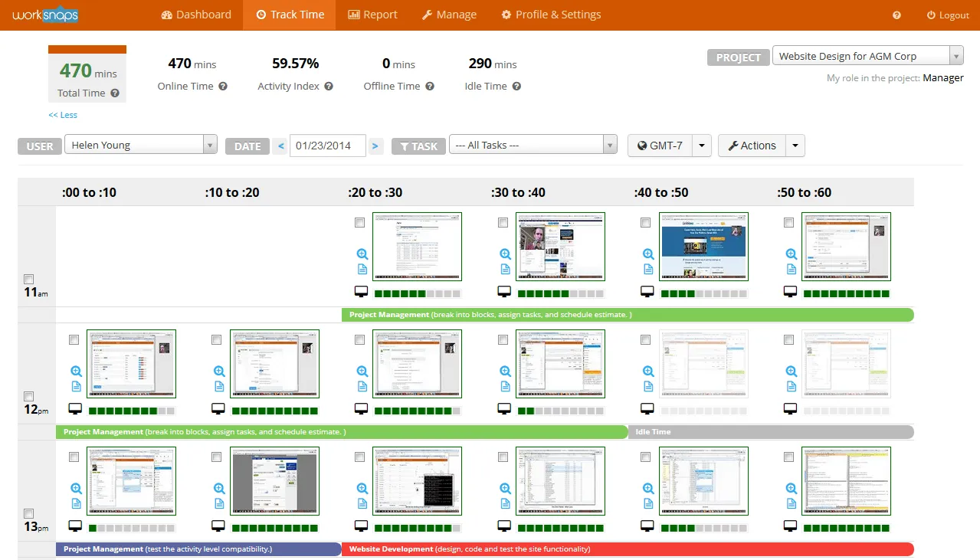Image resolution: width=980 pixels, height=560 pixels.
Task: Check the 13pm :20 to :30 screenshot
Action: (x=360, y=457)
